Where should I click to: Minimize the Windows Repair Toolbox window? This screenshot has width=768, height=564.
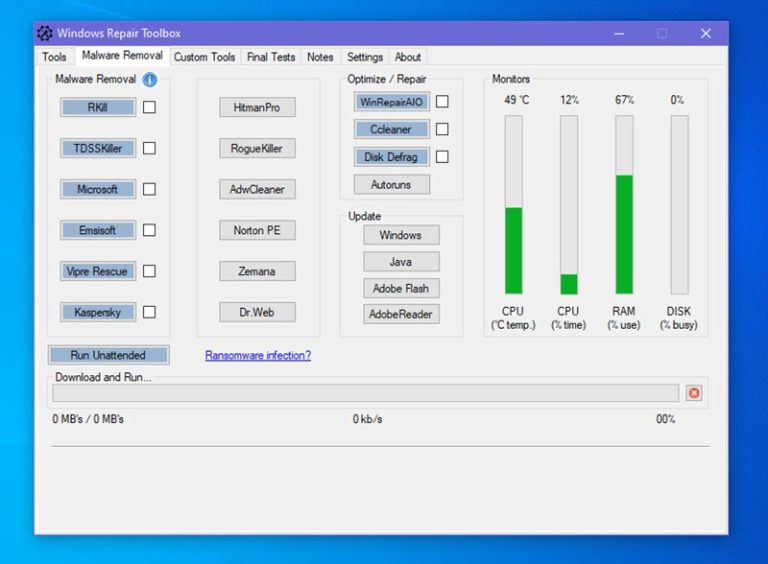pyautogui.click(x=619, y=33)
